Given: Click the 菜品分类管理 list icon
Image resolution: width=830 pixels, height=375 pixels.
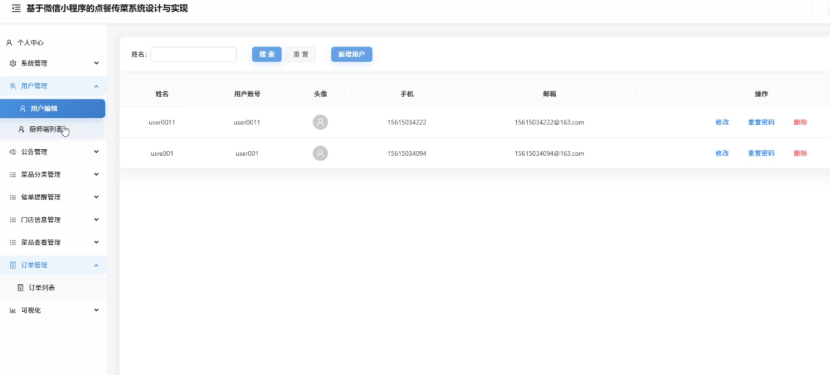Looking at the screenshot, I should (x=13, y=175).
